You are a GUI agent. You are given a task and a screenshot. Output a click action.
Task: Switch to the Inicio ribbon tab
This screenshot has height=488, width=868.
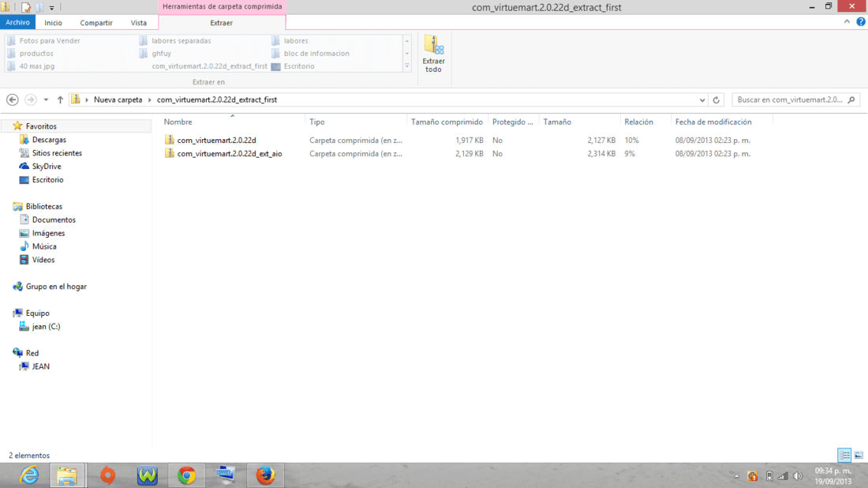point(53,23)
